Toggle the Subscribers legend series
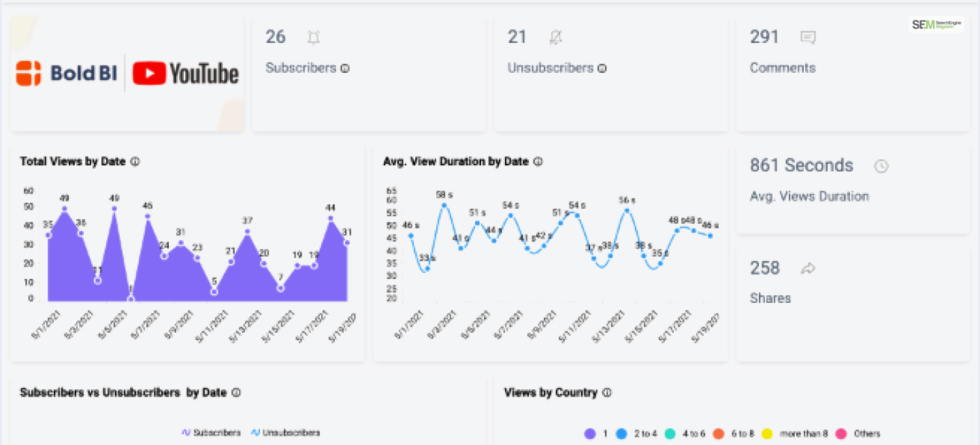The width and height of the screenshot is (980, 445). pyautogui.click(x=210, y=433)
